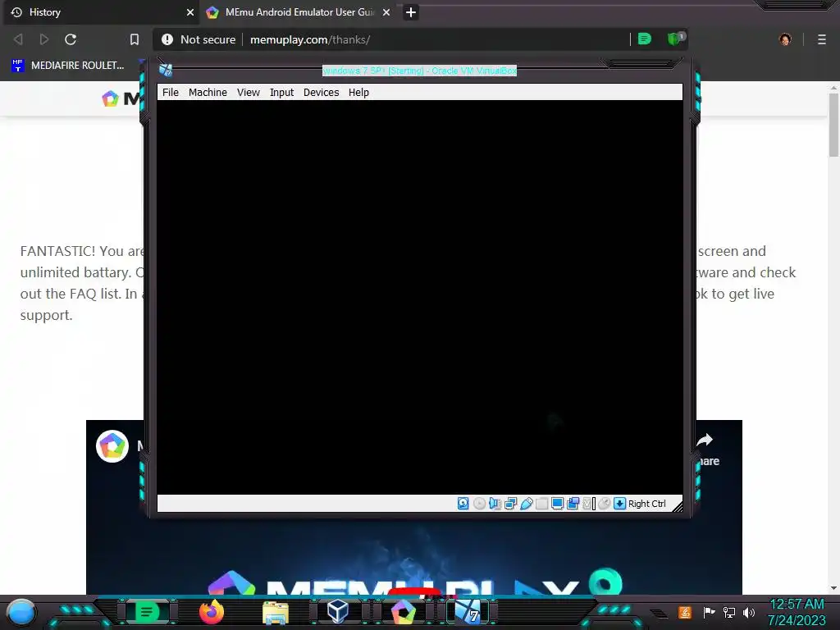This screenshot has width=840, height=630.
Task: Switch to MEmu Android Emulator User Guide tab
Action: 299,12
